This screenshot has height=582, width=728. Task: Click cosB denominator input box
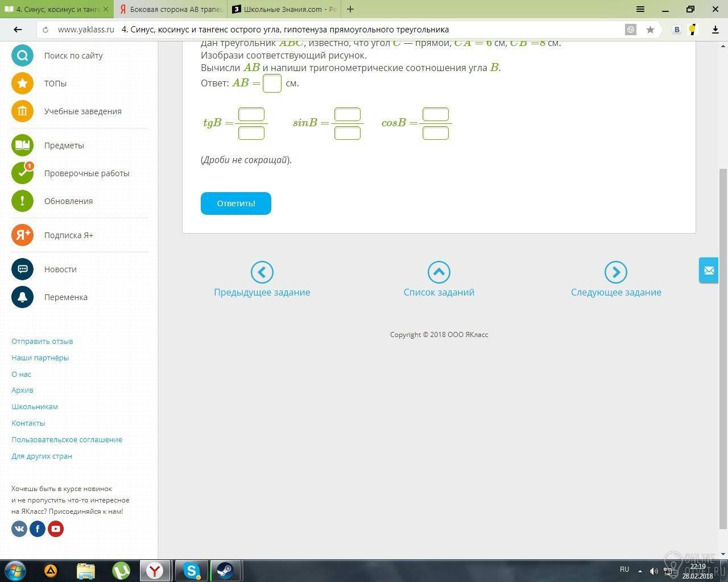(x=436, y=132)
